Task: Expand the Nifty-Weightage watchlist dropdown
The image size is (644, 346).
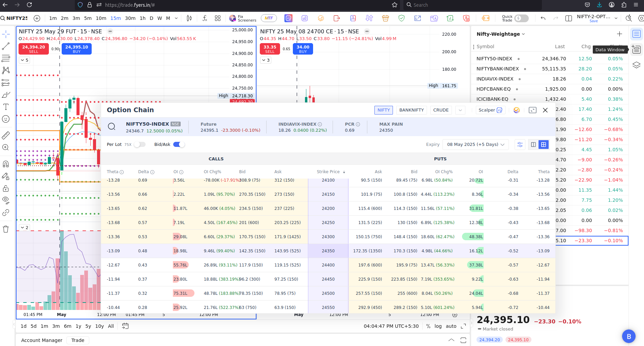Action: tap(523, 34)
